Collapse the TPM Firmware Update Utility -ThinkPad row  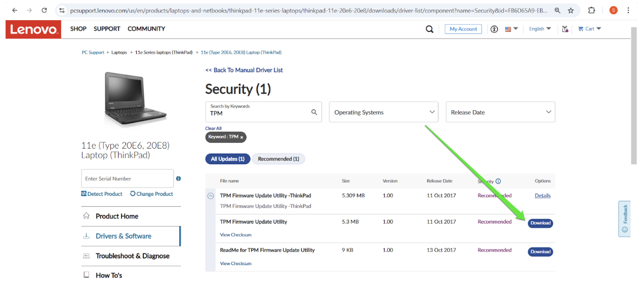click(211, 196)
